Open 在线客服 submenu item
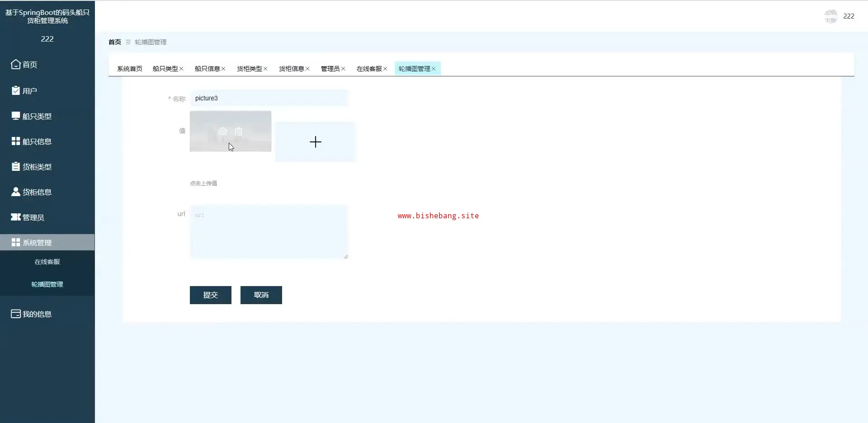 [47, 262]
